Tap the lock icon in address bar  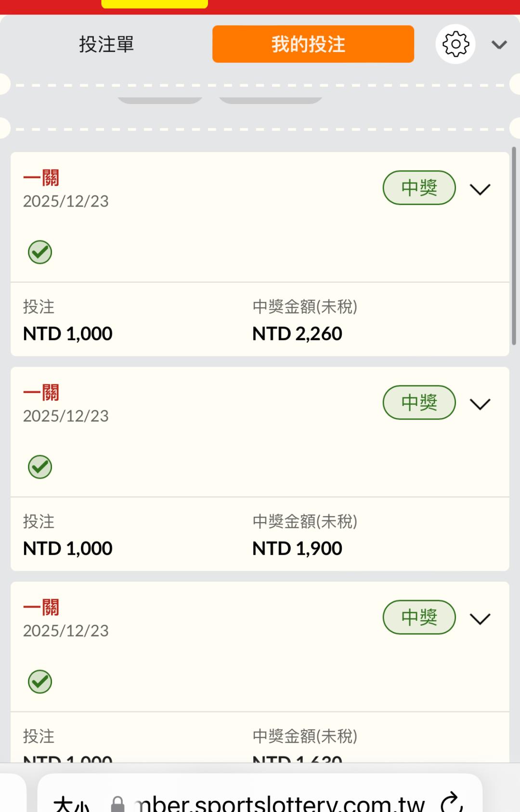[117, 804]
